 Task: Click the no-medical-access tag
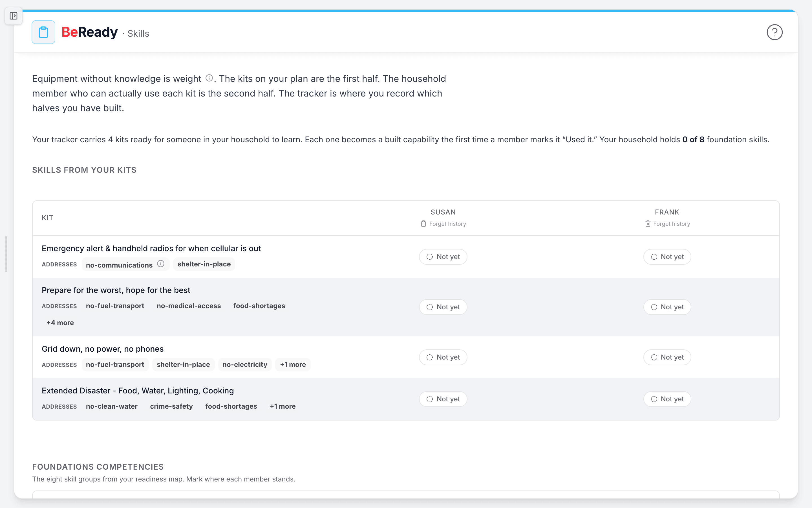(x=189, y=306)
